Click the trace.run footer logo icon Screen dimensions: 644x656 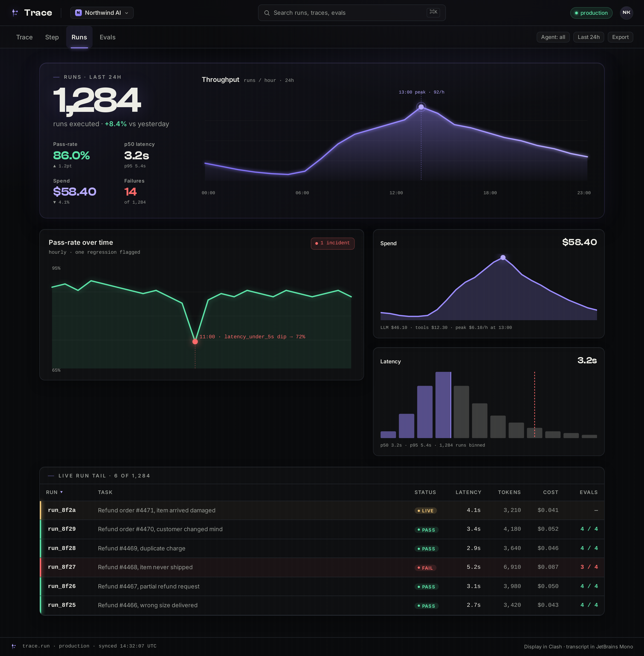14,646
